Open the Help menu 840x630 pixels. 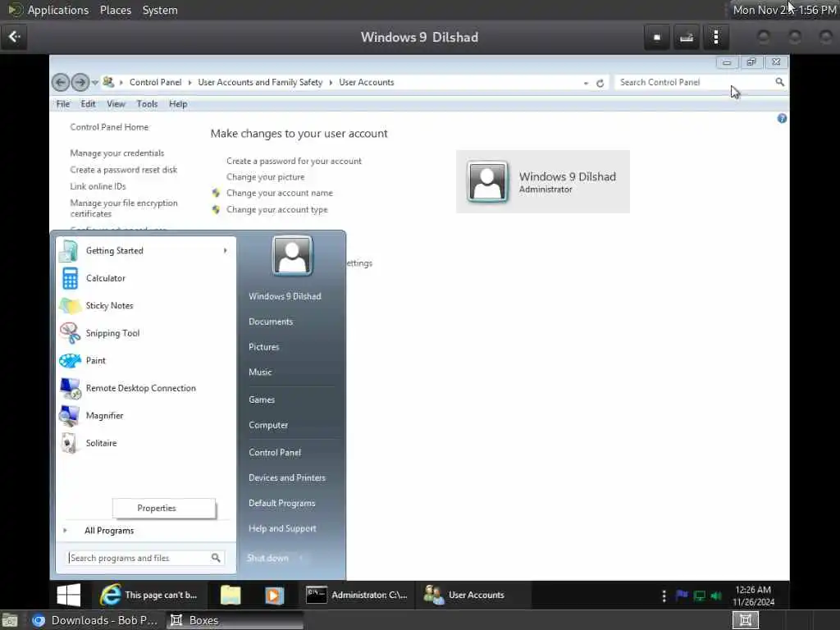tap(178, 104)
